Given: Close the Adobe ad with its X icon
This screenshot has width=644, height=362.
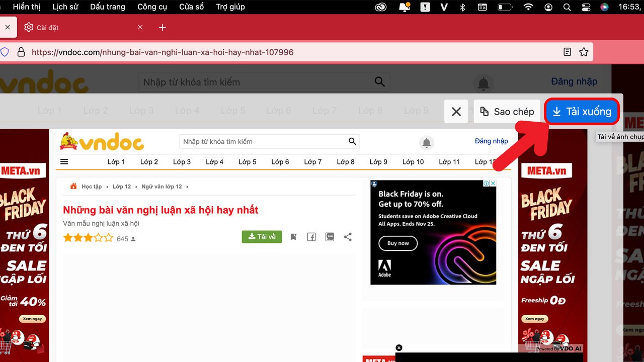Looking at the screenshot, I should click(x=494, y=184).
